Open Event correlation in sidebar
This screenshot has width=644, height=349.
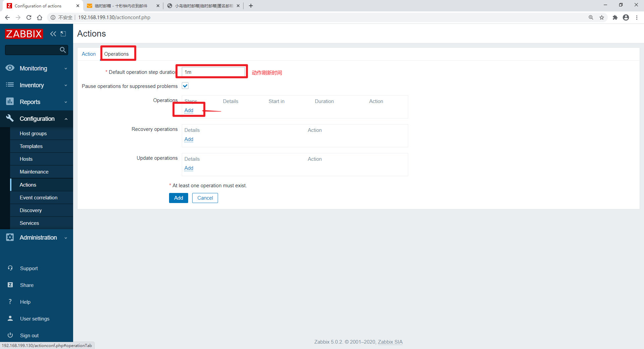[x=42, y=198]
